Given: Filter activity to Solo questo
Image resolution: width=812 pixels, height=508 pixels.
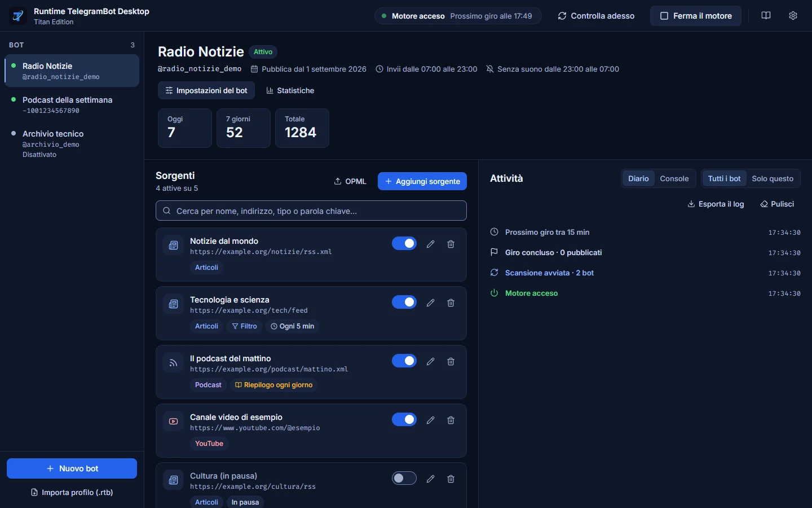Looking at the screenshot, I should (773, 178).
